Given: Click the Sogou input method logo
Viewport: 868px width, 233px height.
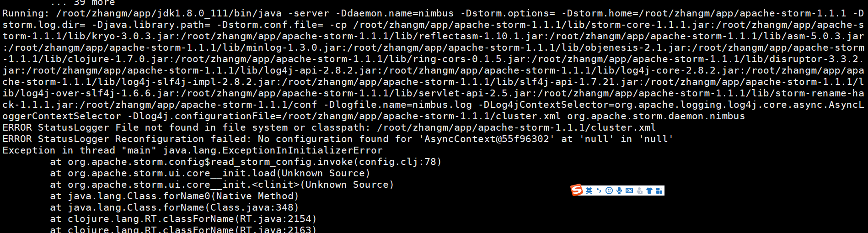Looking at the screenshot, I should (577, 190).
